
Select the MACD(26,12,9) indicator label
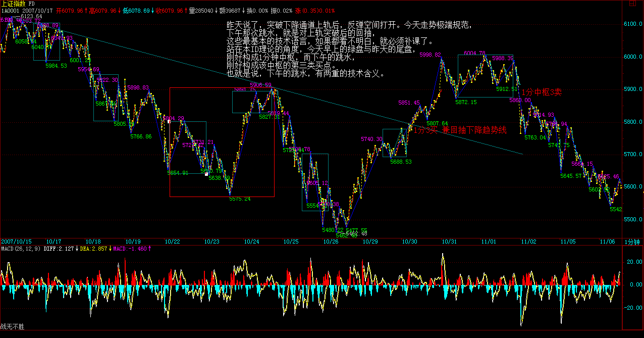point(21,249)
